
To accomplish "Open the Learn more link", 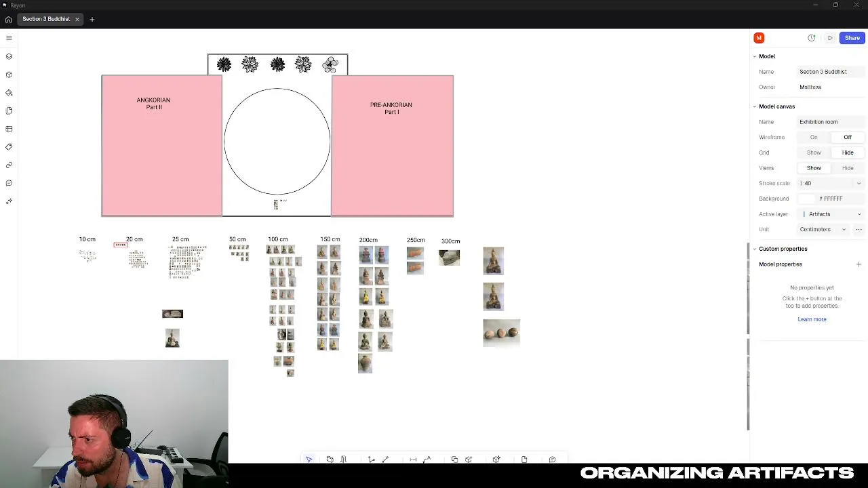I will click(x=812, y=319).
